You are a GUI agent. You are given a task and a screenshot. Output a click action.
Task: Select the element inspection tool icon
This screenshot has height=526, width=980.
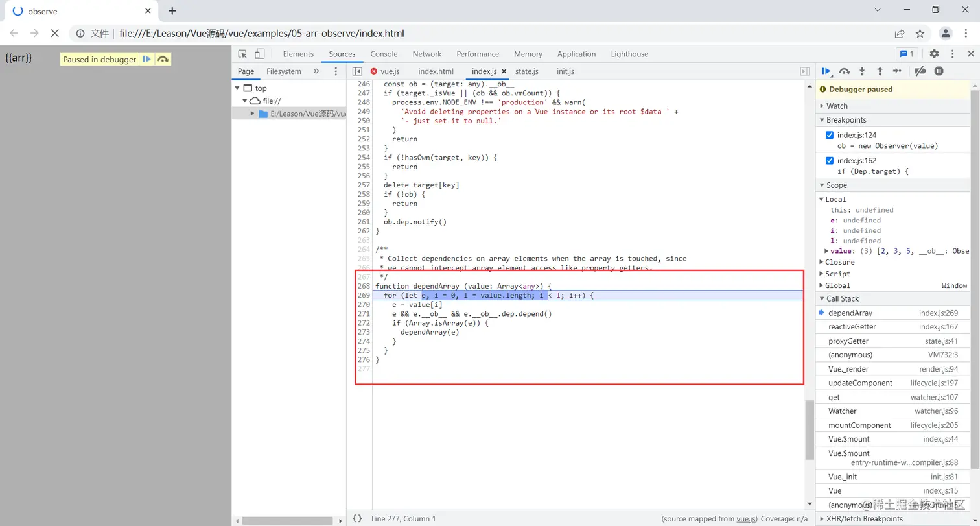click(x=243, y=54)
